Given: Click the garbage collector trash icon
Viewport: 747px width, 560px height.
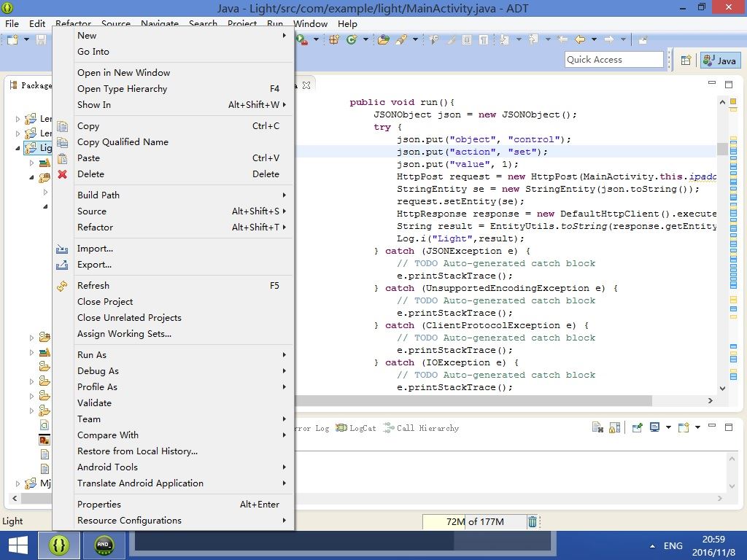Looking at the screenshot, I should coord(533,521).
